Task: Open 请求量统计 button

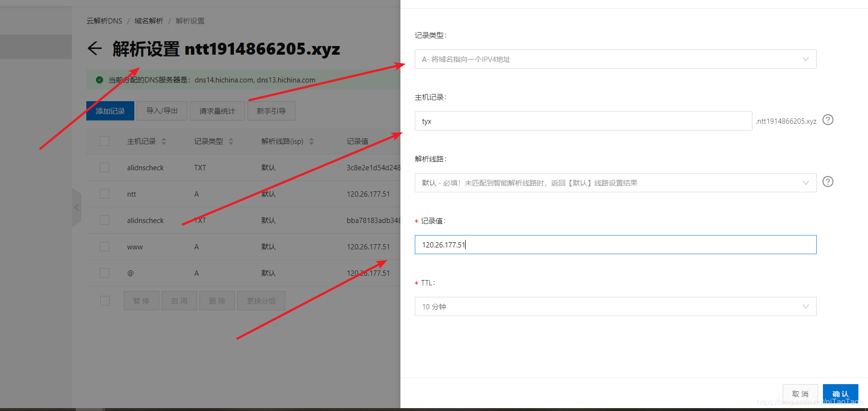Action: point(217,111)
